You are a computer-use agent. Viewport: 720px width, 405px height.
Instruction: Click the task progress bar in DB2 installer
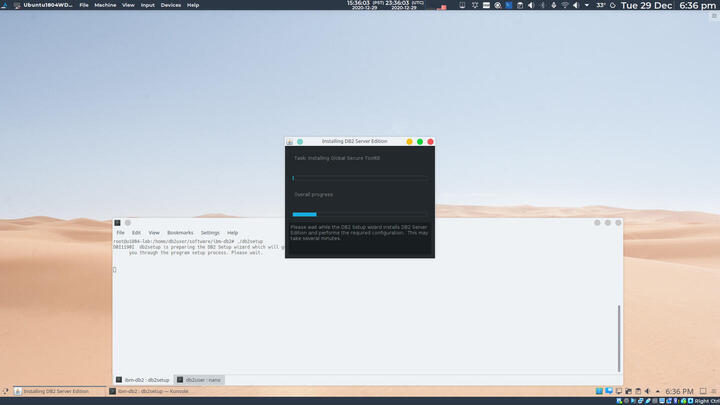coord(359,178)
